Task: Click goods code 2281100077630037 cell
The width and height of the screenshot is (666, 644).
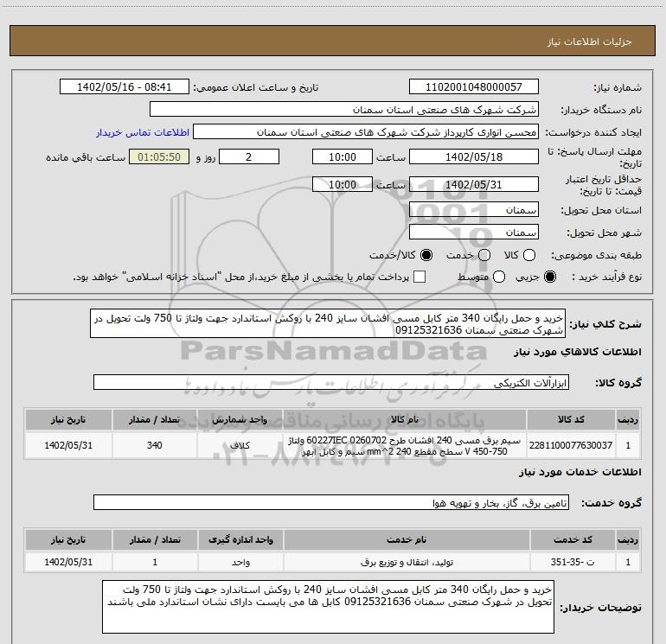Action: (571, 445)
